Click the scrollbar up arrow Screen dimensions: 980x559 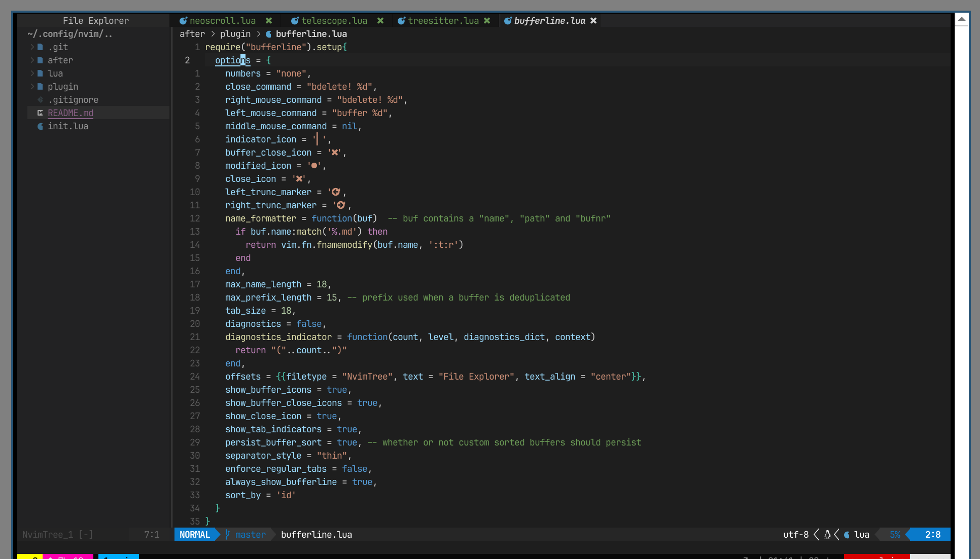(x=962, y=18)
